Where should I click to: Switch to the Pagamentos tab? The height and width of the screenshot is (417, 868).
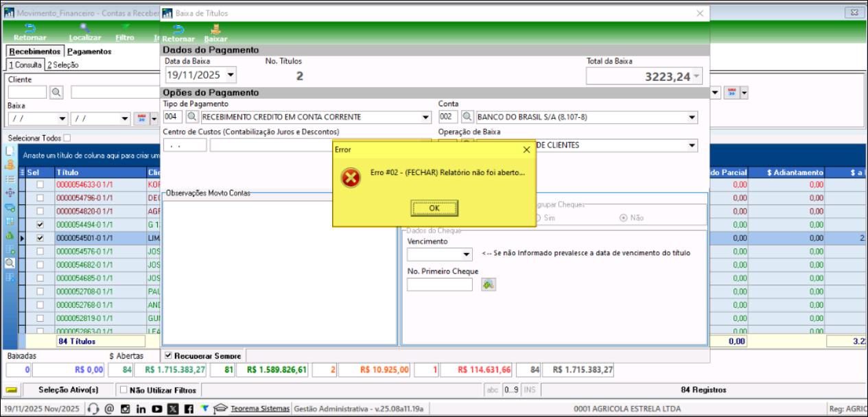tap(89, 51)
